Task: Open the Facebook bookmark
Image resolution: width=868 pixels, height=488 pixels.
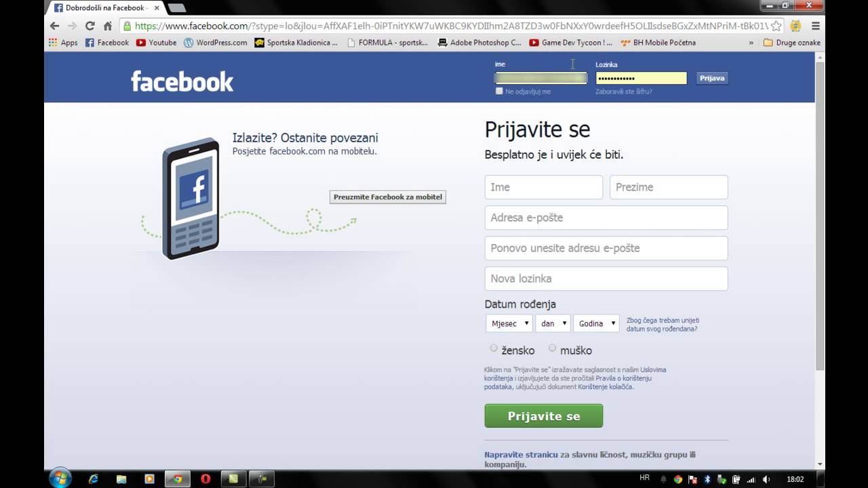Action: point(107,42)
